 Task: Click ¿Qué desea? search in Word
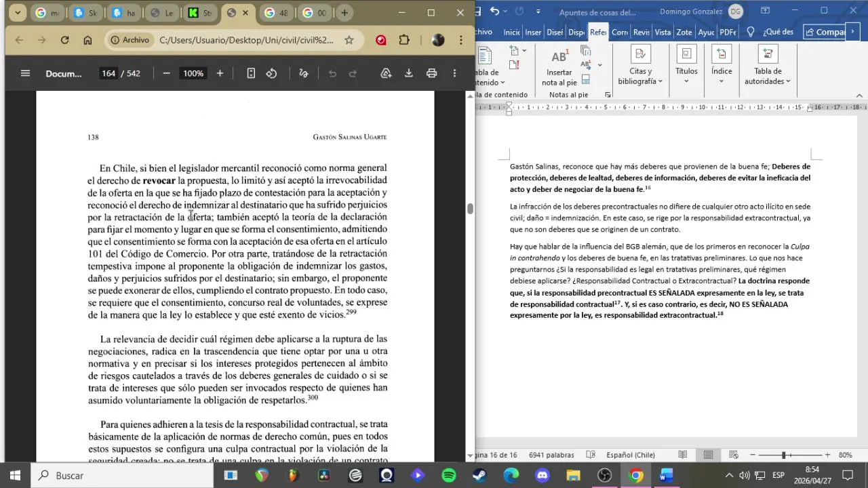[770, 32]
